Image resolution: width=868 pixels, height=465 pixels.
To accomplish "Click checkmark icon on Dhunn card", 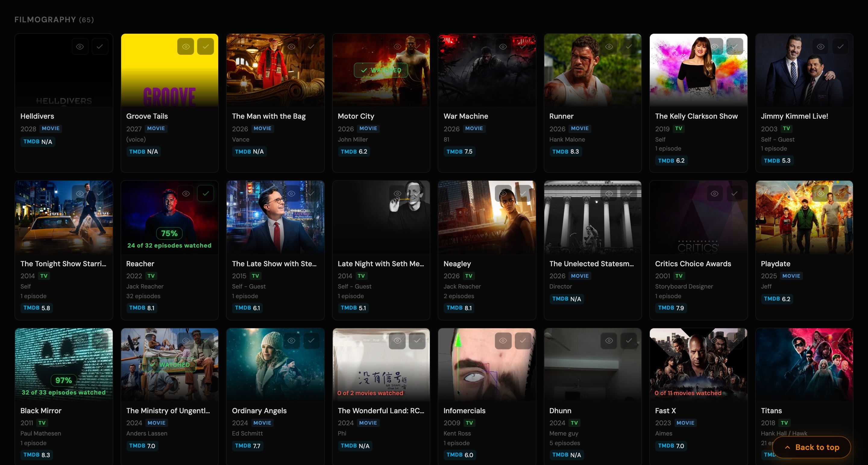I will click(629, 341).
